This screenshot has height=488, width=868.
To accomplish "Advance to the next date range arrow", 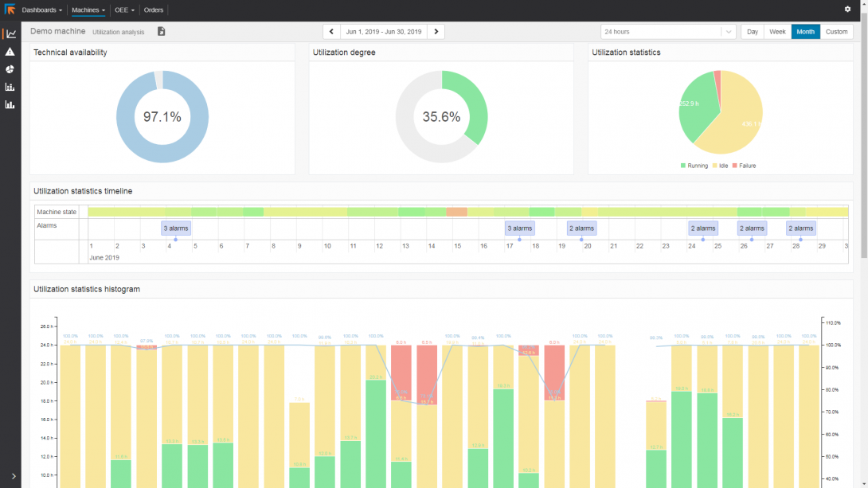I will 436,32.
